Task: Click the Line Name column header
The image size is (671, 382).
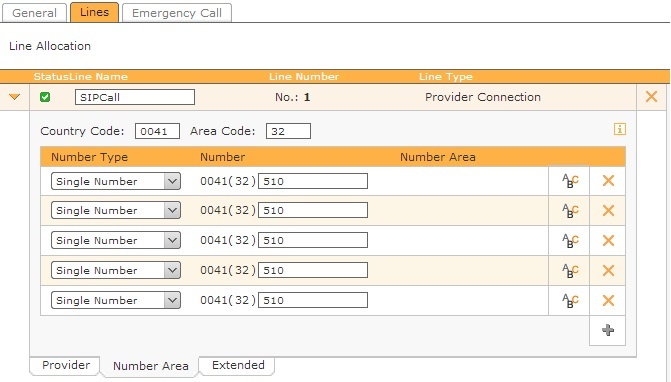Action: (98, 77)
